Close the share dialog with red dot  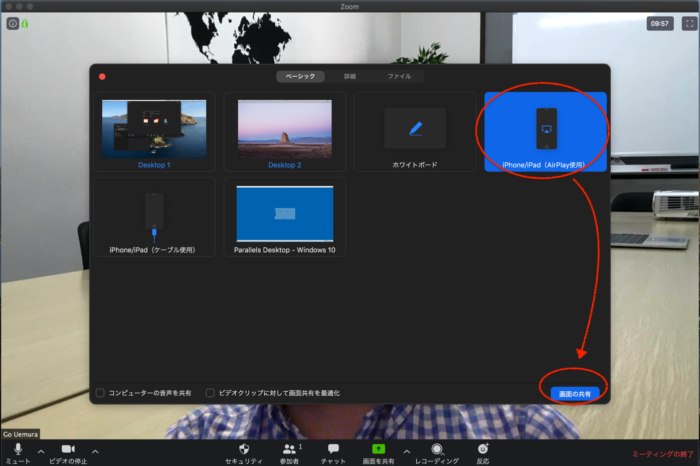tap(102, 77)
